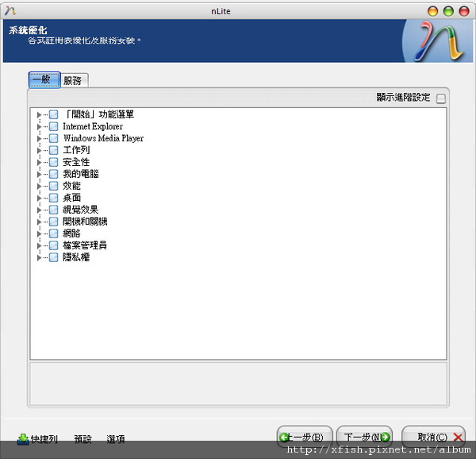Enable the 我的電腦 checkbox
This screenshot has height=459, width=476.
53,174
